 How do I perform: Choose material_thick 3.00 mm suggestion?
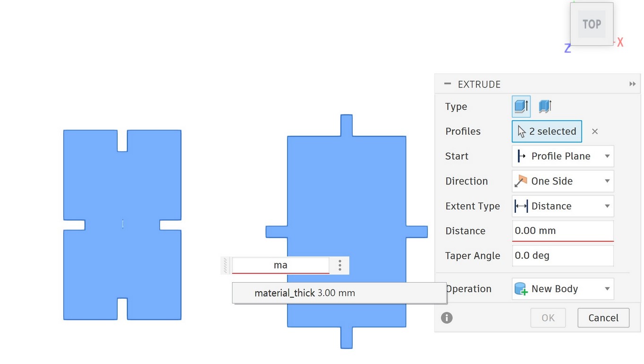(x=305, y=293)
